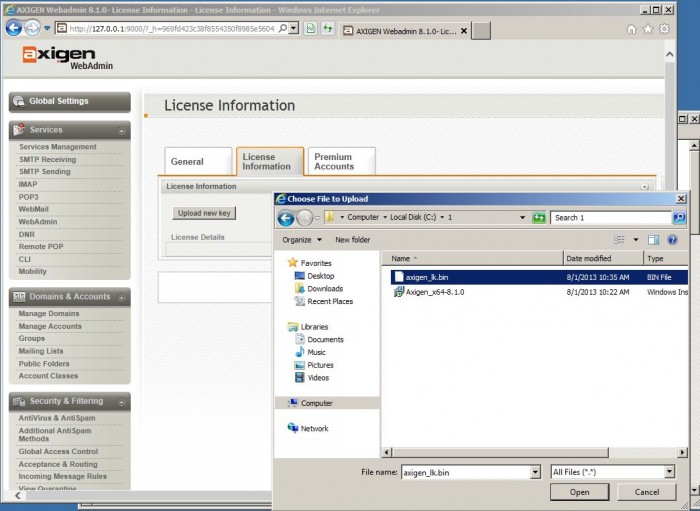Viewport: 700px width, 511px height.
Task: Open SMTP Receiving settings
Action: pyautogui.click(x=47, y=159)
